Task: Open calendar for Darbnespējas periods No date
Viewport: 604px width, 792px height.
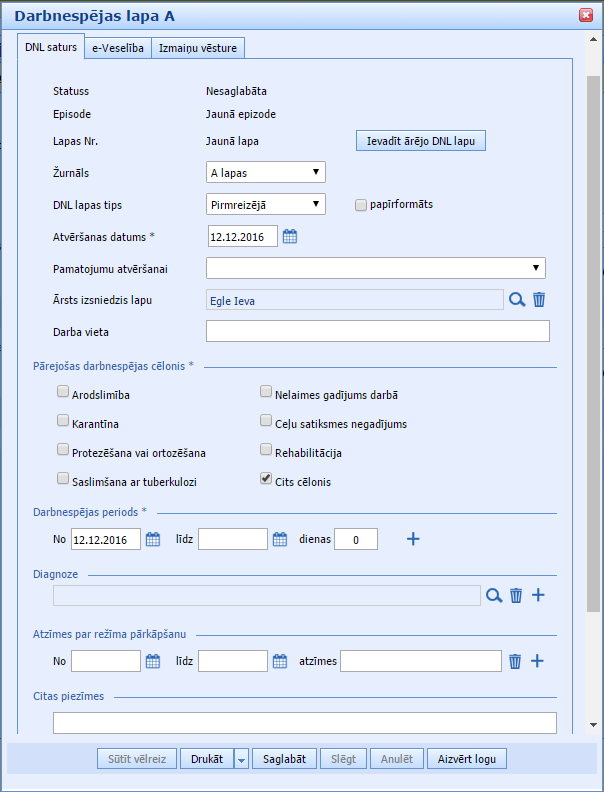Action: pos(153,540)
